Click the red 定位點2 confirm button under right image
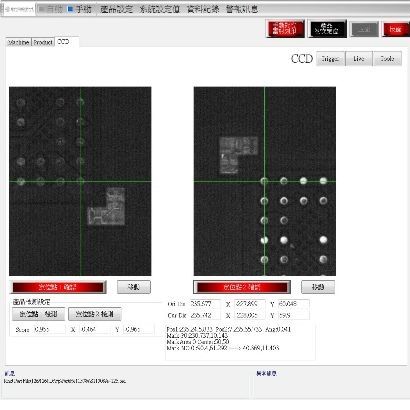Screen dimensions: 410x410 coord(242,287)
